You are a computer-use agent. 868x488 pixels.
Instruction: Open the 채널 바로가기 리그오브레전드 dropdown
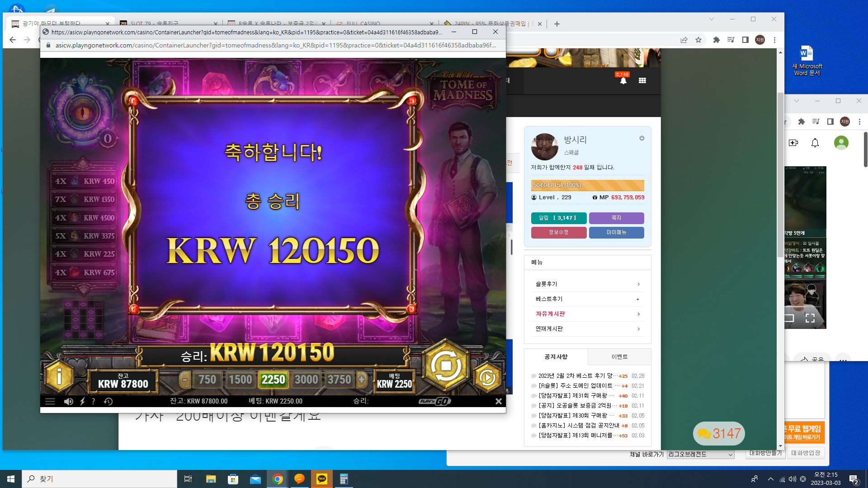coord(700,455)
